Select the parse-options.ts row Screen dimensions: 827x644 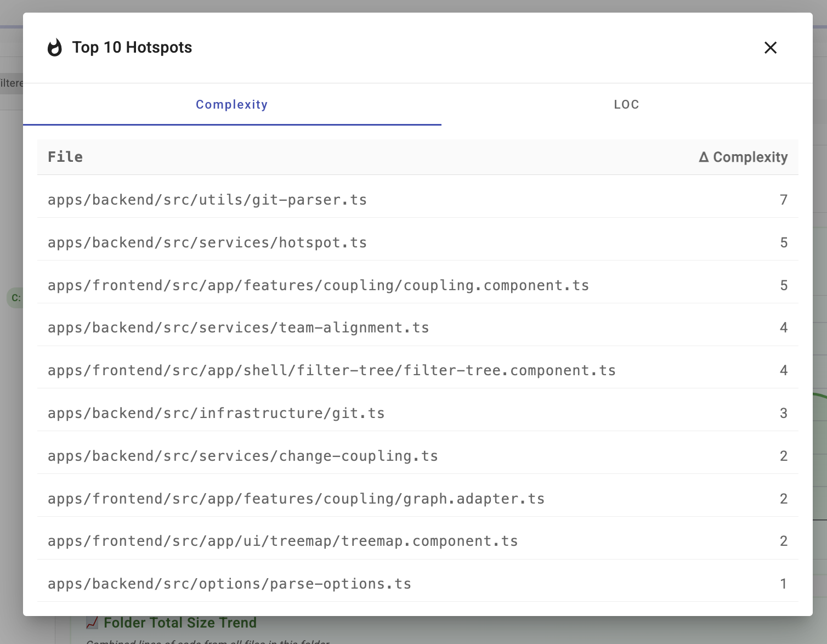click(229, 584)
